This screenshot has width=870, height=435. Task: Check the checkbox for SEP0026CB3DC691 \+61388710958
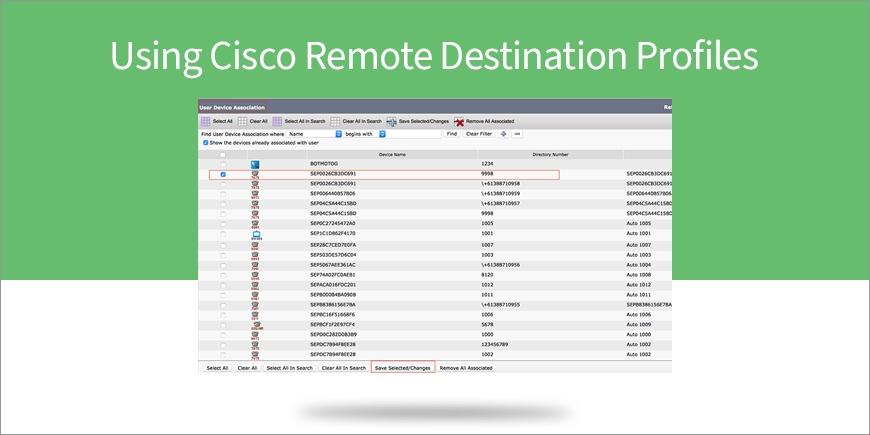223,184
